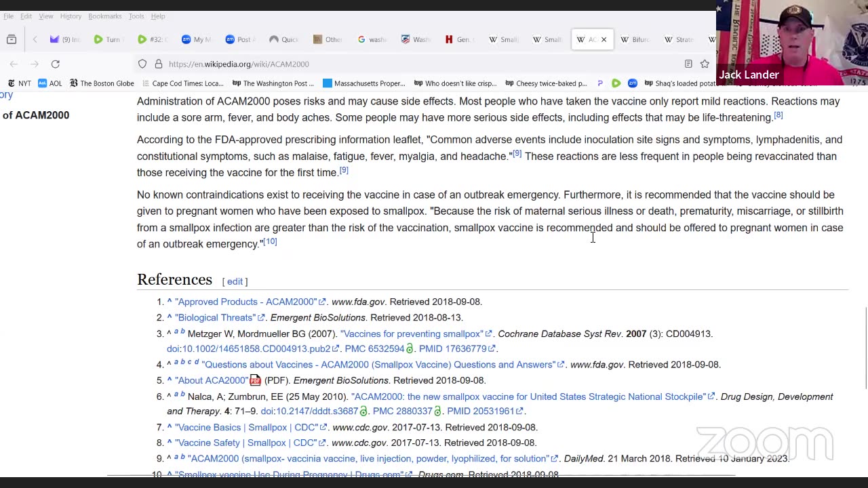
Task: Open 'Cheesy twice-baked p...' bookmark
Action: coord(546,83)
